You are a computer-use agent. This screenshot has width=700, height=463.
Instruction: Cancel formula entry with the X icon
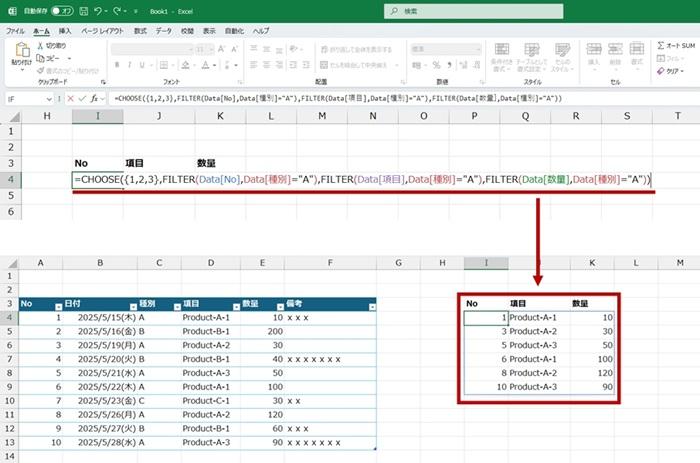[71, 99]
